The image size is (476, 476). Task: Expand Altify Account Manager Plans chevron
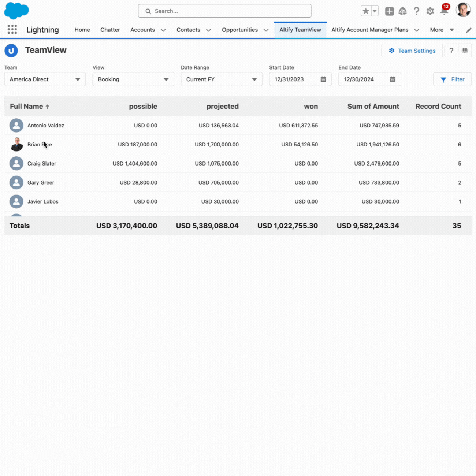(417, 30)
